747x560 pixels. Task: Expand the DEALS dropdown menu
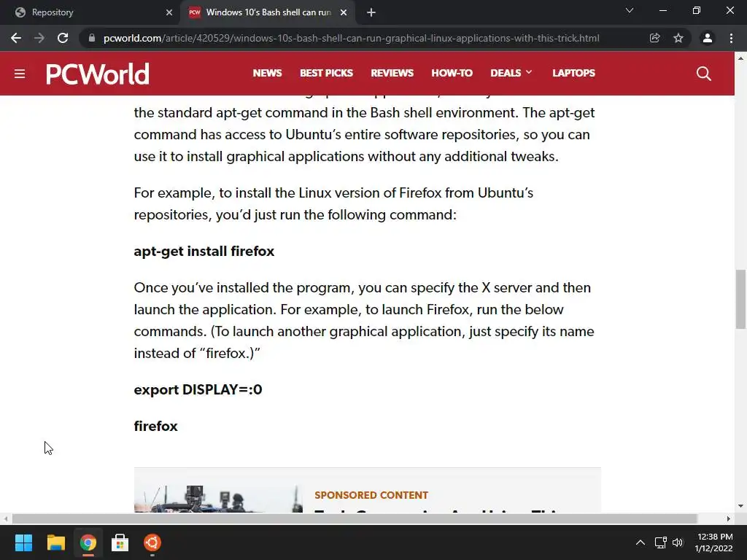coord(511,74)
